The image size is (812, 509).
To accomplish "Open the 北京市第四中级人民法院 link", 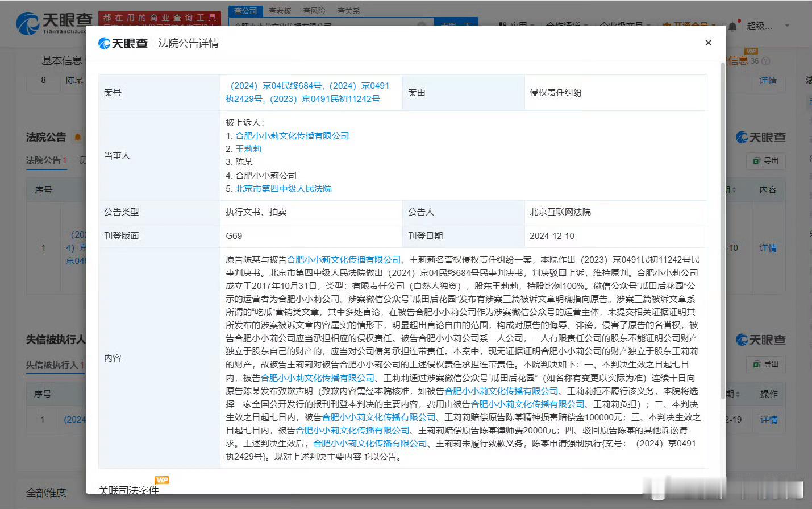I will click(x=283, y=188).
